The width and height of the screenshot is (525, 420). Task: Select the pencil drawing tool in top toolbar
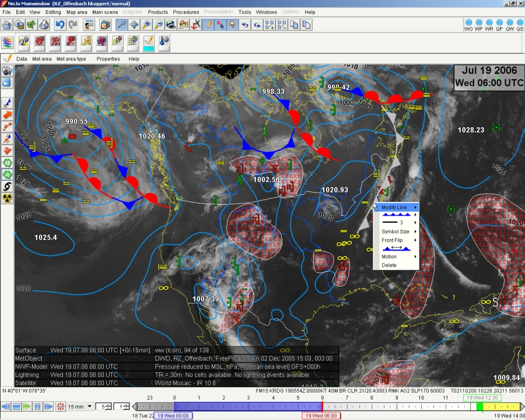(208, 24)
